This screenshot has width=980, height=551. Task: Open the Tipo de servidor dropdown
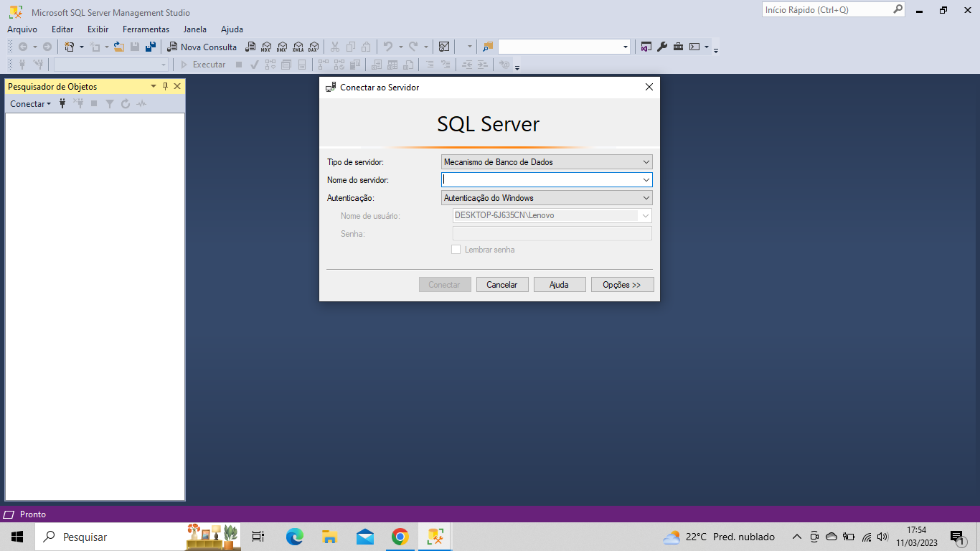click(547, 162)
